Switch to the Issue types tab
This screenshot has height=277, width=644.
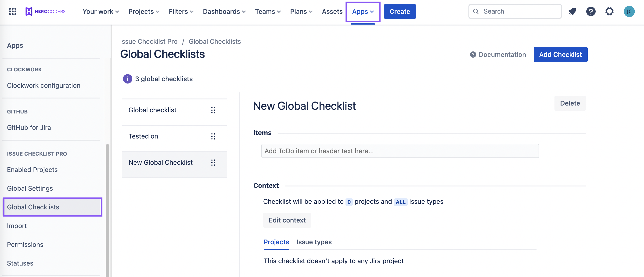click(x=314, y=242)
